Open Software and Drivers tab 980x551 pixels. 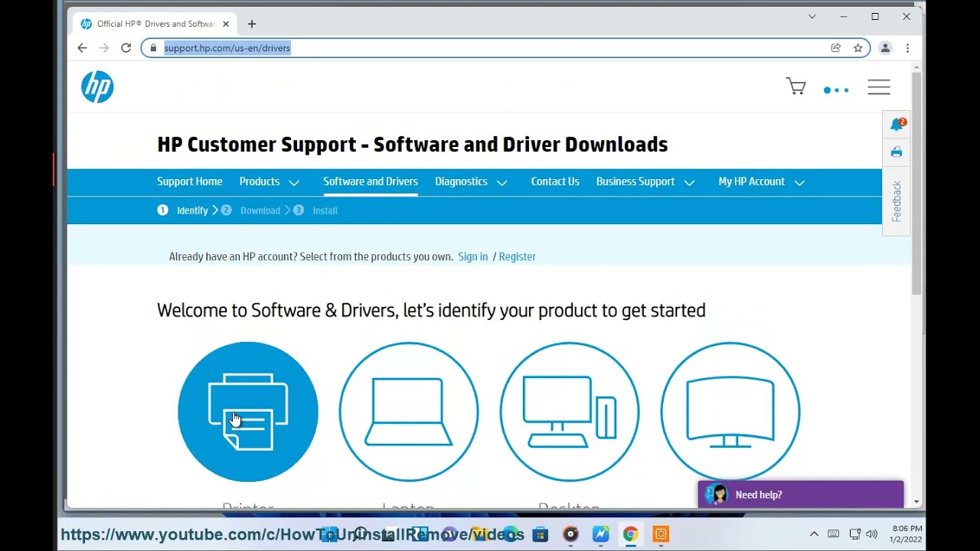point(371,182)
